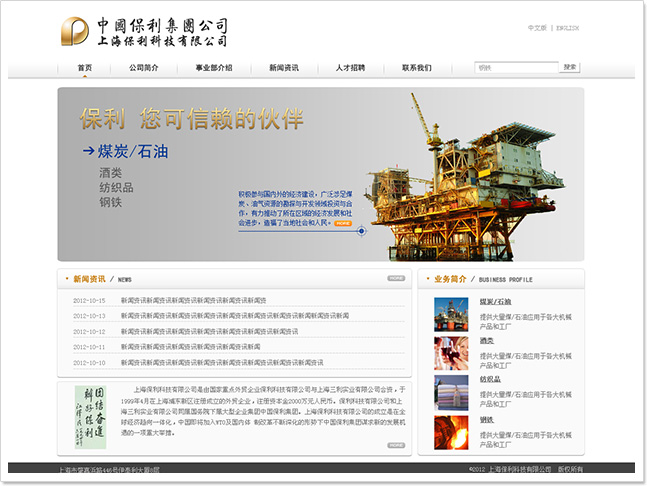This screenshot has width=647, height=486.
Task: Select 钢铁 in the banner list
Action: 110,202
